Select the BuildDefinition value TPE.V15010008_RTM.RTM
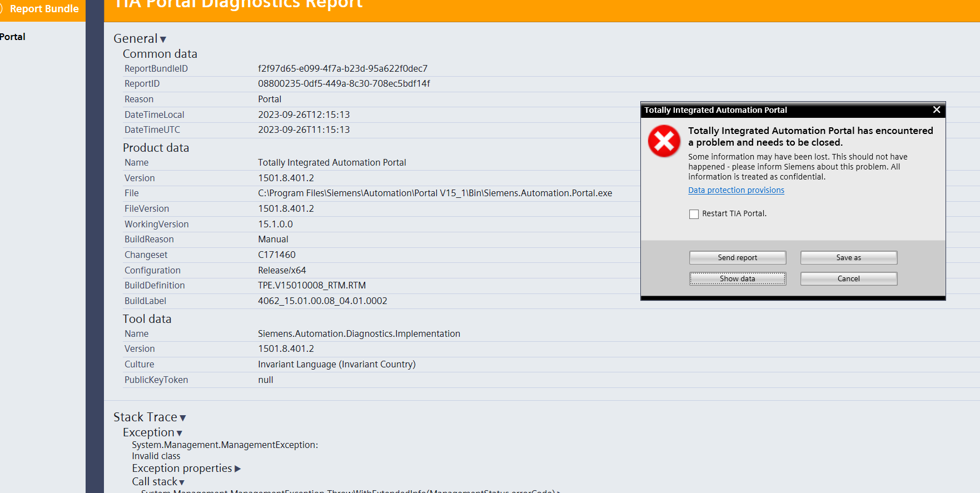Viewport: 980px width, 493px height. tap(312, 285)
